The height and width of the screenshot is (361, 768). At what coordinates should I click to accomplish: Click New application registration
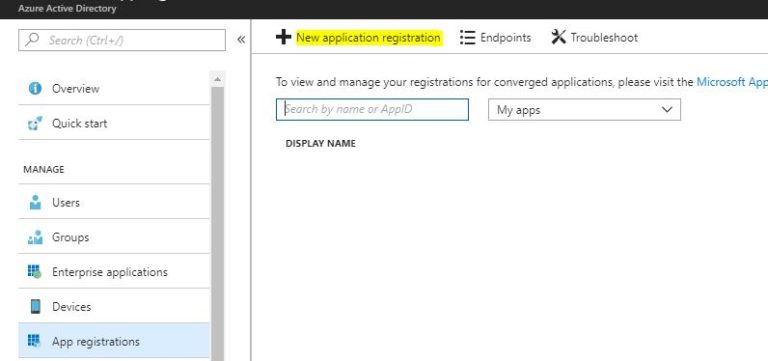368,38
